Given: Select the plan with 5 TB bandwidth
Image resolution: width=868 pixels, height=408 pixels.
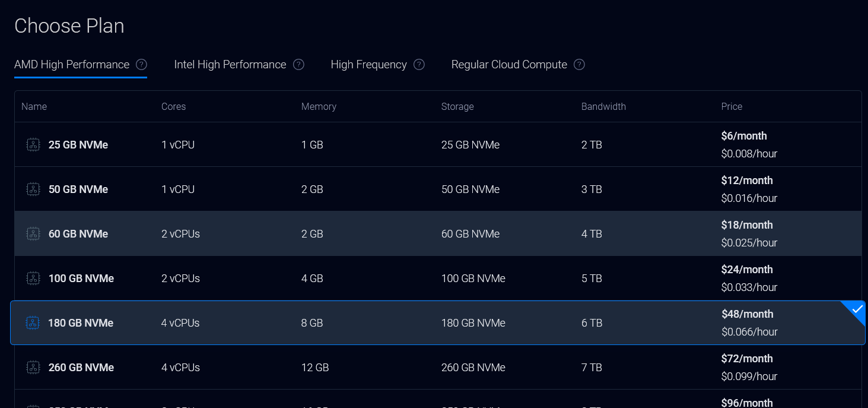Looking at the screenshot, I should pos(592,279).
